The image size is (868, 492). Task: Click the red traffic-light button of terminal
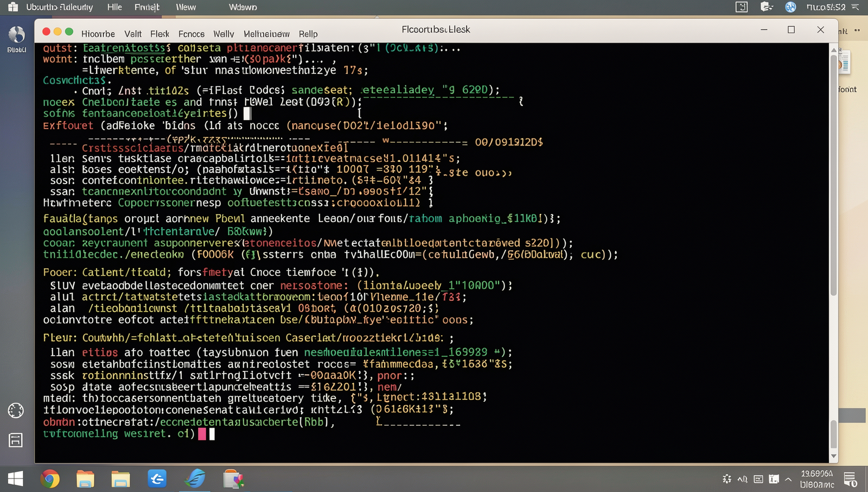(46, 32)
